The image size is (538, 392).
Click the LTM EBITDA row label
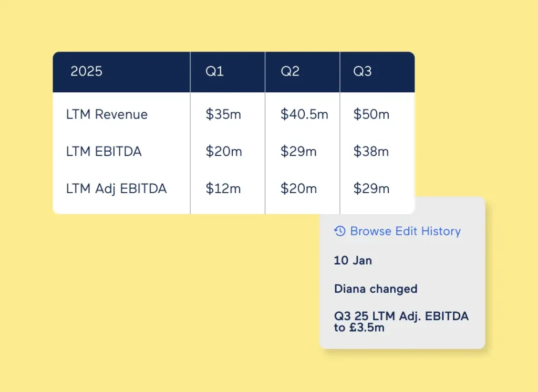tap(104, 152)
